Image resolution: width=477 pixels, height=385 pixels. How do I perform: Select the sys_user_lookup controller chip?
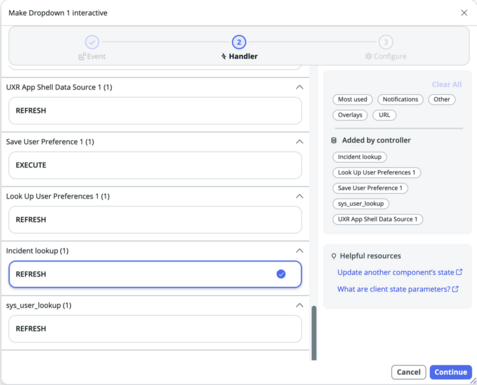[361, 204]
